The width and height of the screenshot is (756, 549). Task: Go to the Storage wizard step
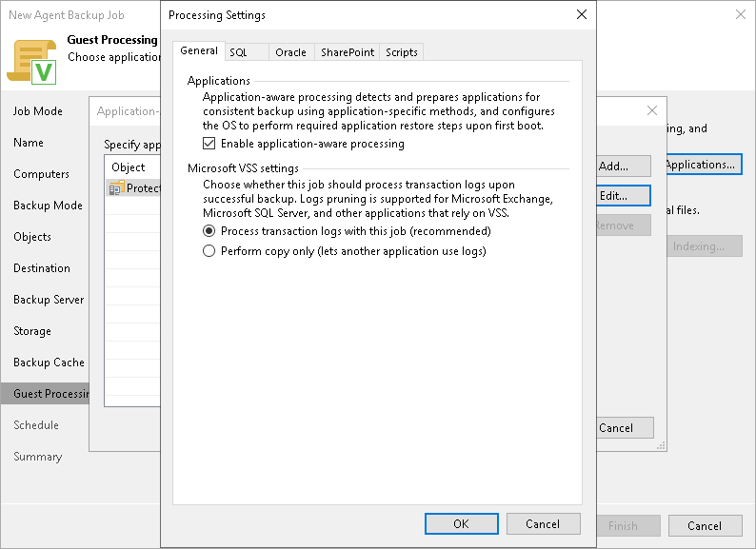(32, 331)
